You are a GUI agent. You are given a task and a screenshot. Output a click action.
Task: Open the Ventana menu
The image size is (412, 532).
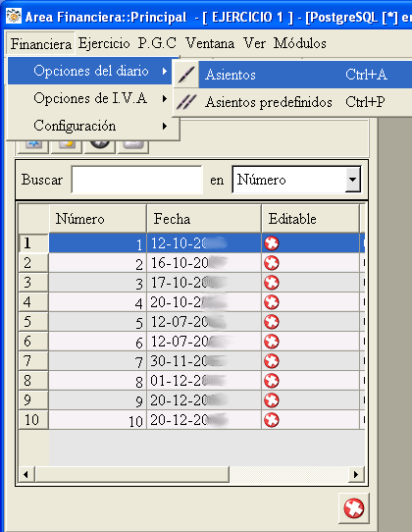210,43
